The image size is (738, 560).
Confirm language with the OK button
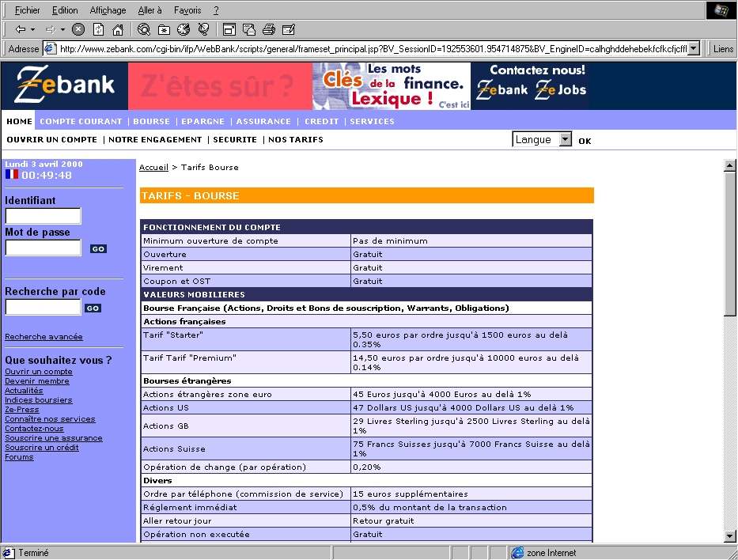click(x=585, y=141)
